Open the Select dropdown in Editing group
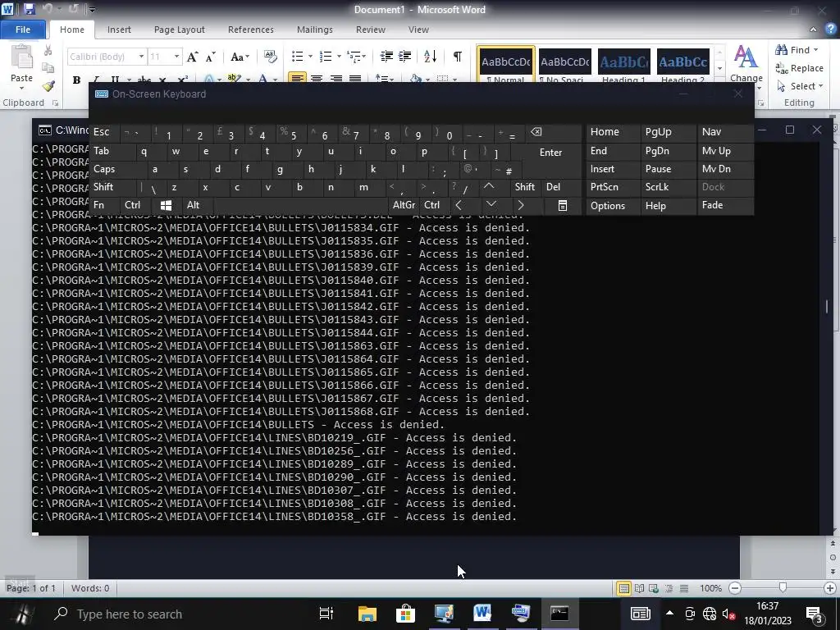 (x=799, y=86)
